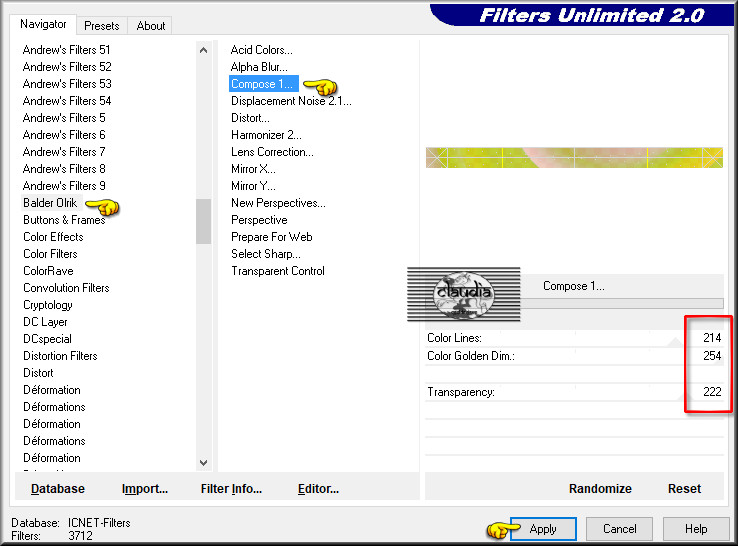The height and width of the screenshot is (546, 738).
Task: Select Andrew's Filters 53
Action: (x=67, y=84)
